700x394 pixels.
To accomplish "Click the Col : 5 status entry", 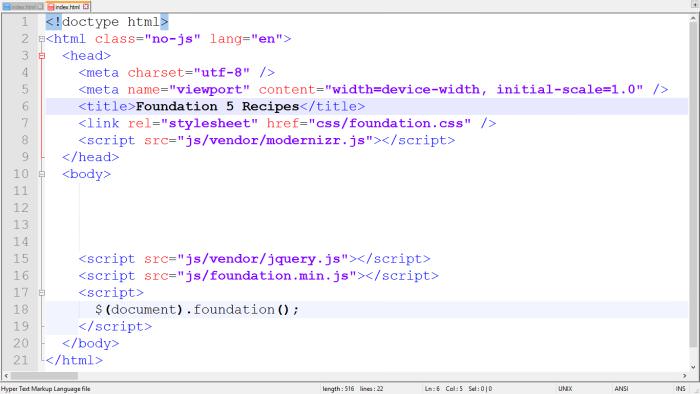I will coord(454,389).
